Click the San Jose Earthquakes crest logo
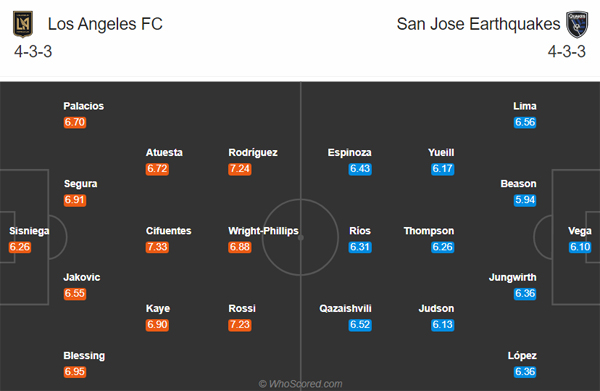Viewport: 600px width, 391px height. 577,24
